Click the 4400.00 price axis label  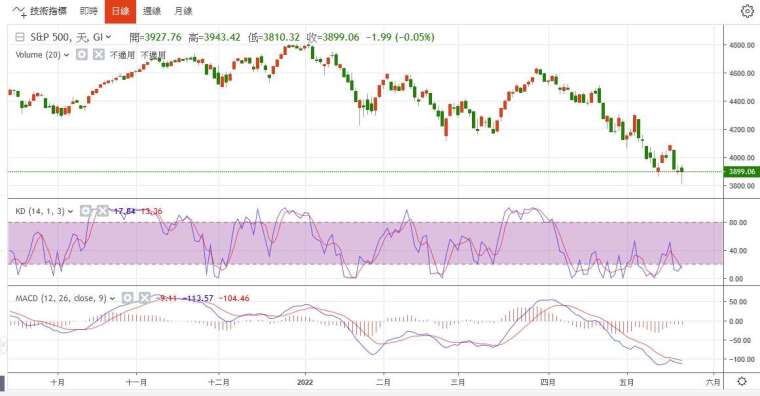(x=742, y=101)
